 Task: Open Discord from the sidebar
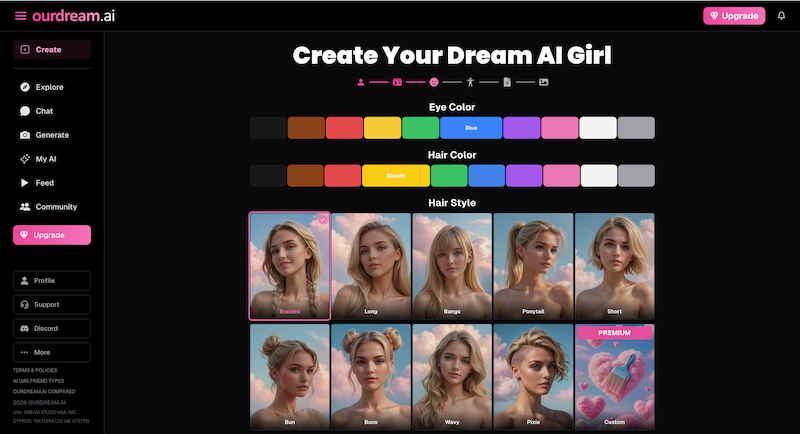[52, 328]
